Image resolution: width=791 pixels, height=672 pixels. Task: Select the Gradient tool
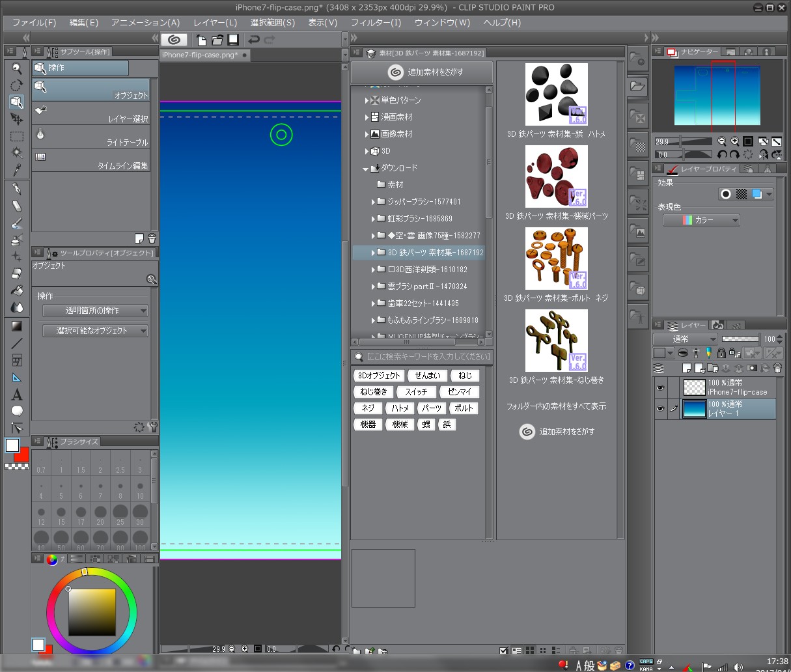point(17,326)
